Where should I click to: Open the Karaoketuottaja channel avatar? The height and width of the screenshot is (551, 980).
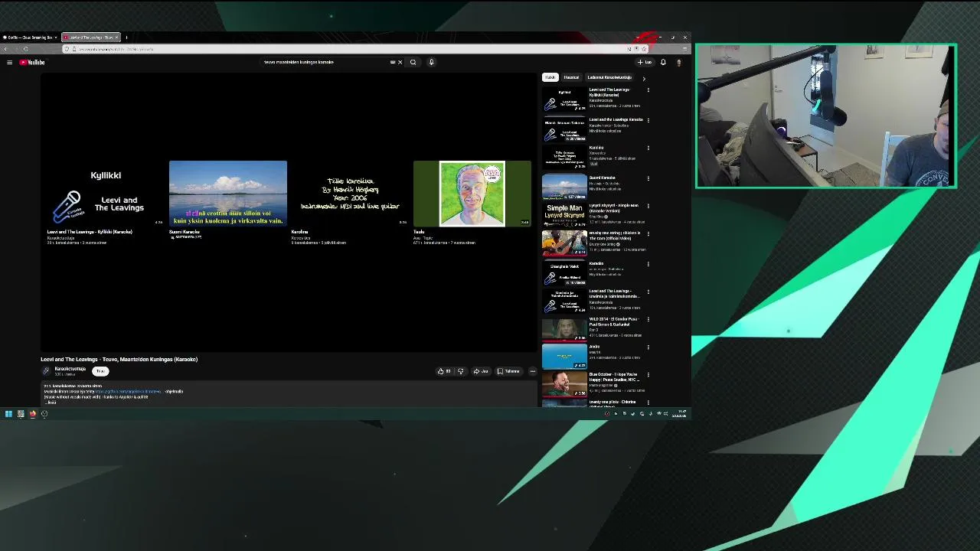pyautogui.click(x=46, y=371)
